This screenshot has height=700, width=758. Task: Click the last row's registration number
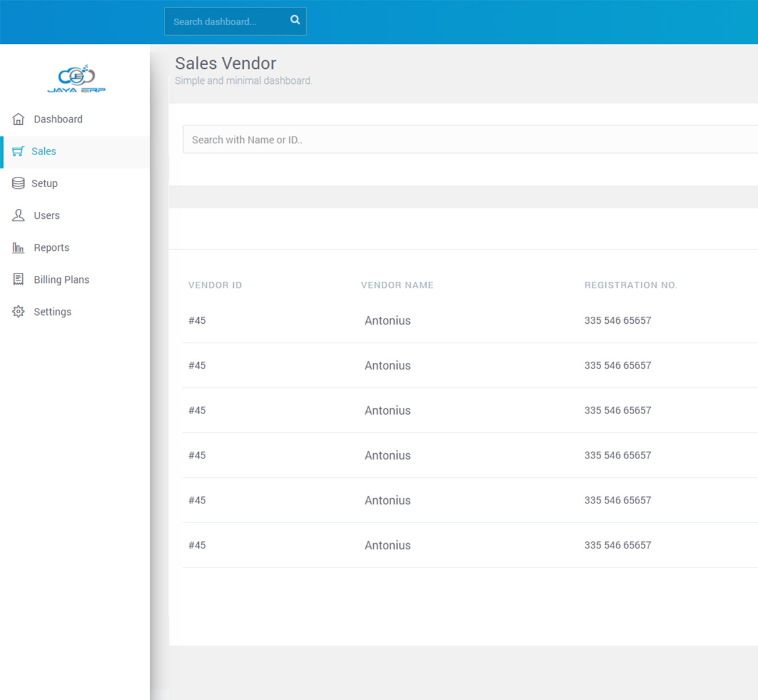coord(617,545)
